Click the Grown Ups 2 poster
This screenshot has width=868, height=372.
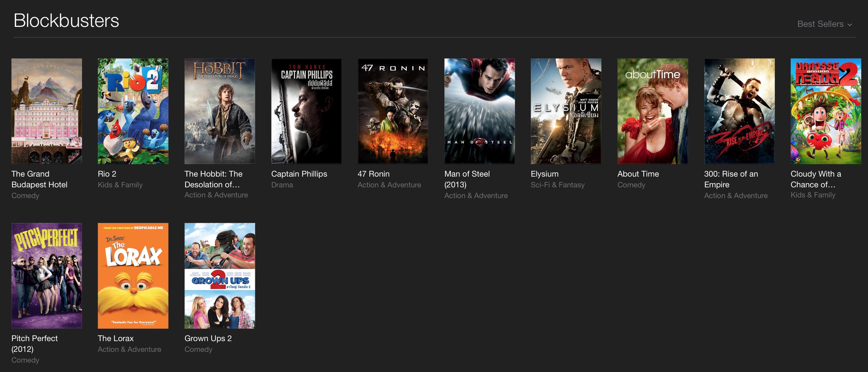click(220, 275)
